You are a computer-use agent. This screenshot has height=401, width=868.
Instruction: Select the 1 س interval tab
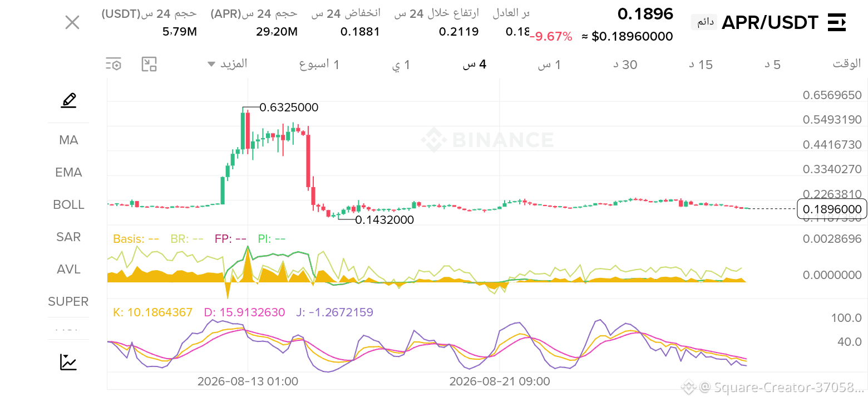549,65
